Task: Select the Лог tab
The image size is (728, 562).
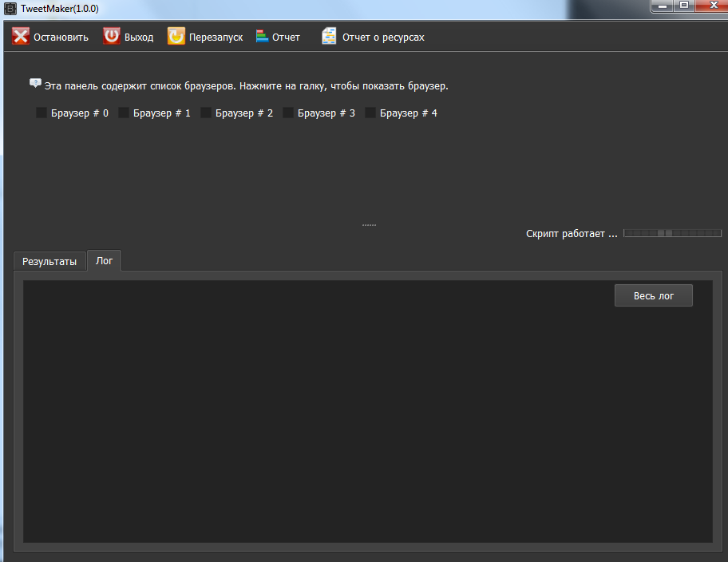Action: pos(104,260)
